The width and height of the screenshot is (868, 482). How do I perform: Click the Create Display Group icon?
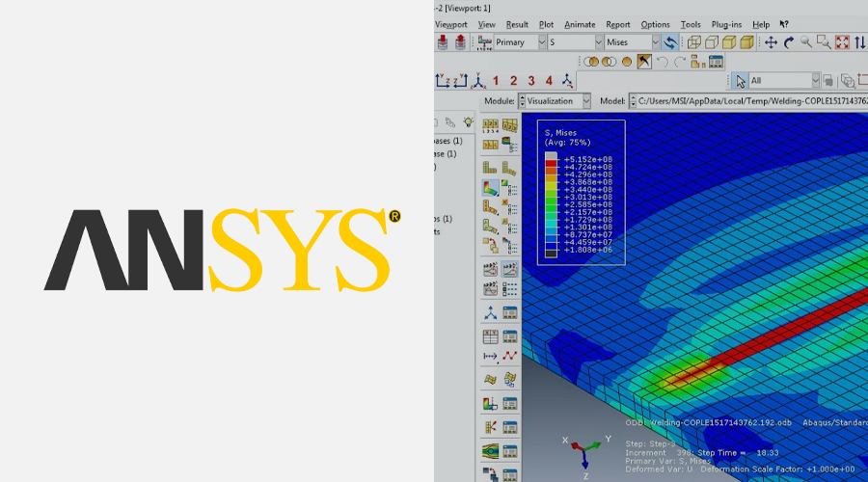[x=697, y=62]
